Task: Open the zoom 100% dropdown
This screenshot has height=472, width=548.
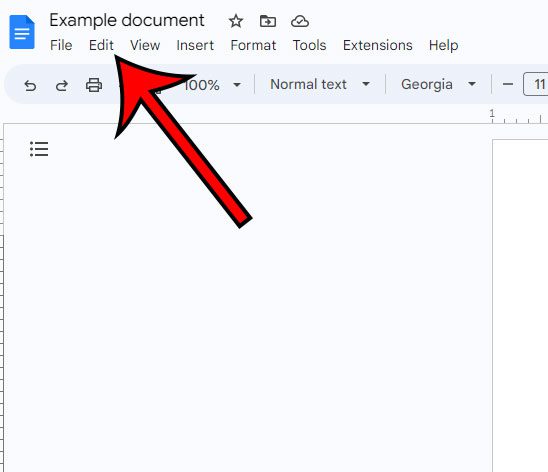Action: [212, 85]
